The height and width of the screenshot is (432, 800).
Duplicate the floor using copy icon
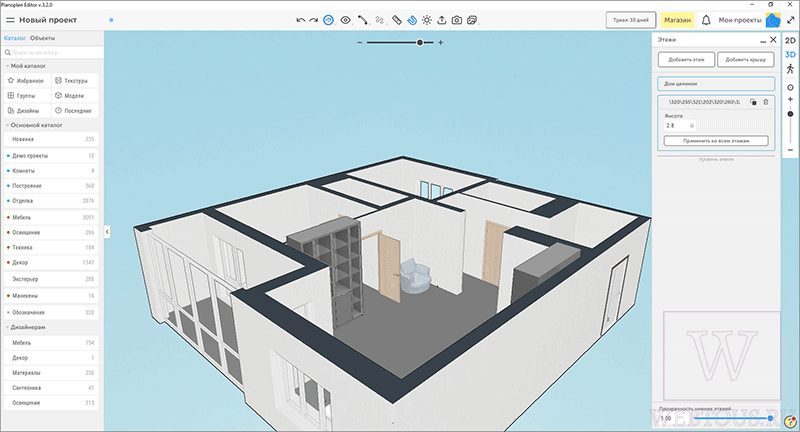[x=753, y=102]
